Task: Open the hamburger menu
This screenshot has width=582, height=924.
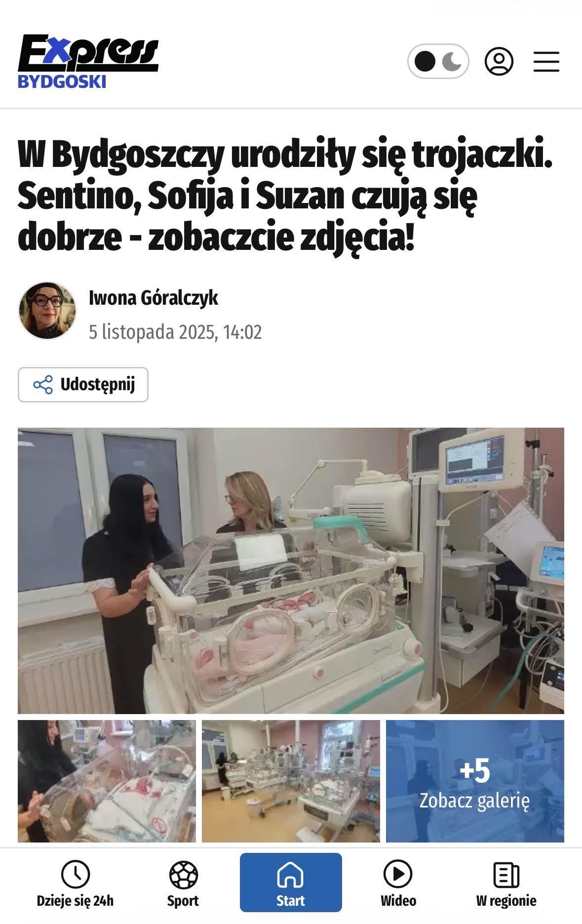Action: pyautogui.click(x=546, y=62)
